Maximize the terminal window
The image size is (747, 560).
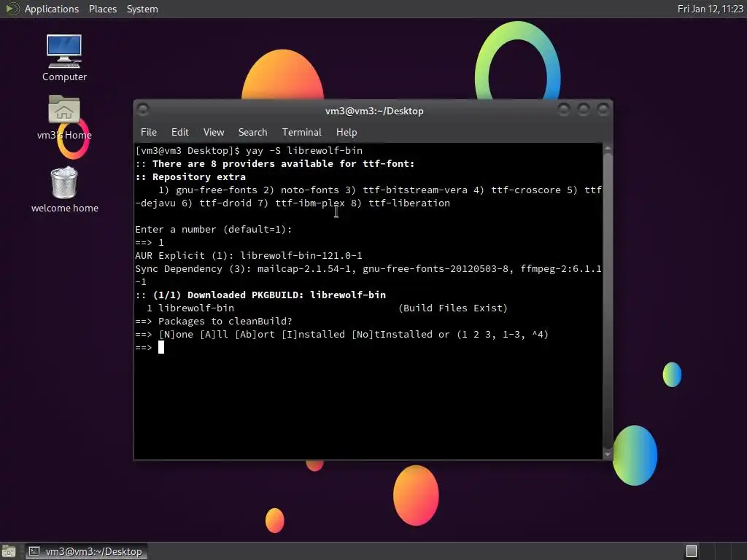(x=583, y=110)
